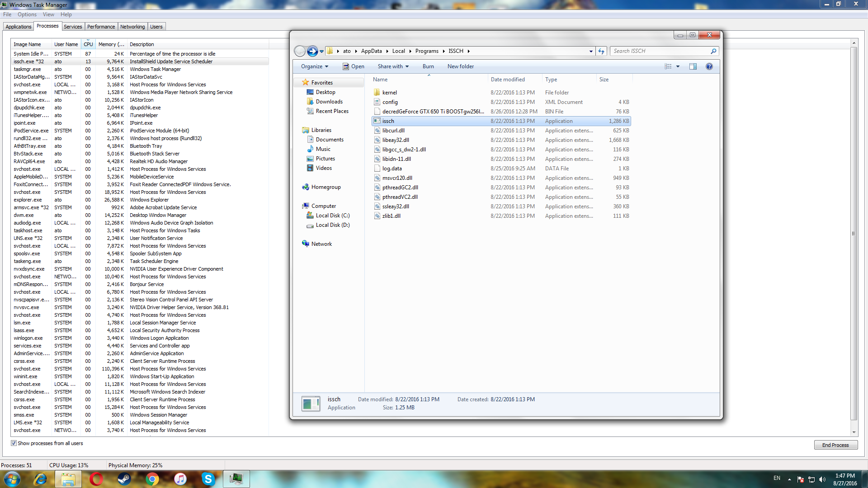Open Opera browser from taskbar
This screenshot has height=488, width=868.
coord(96,479)
